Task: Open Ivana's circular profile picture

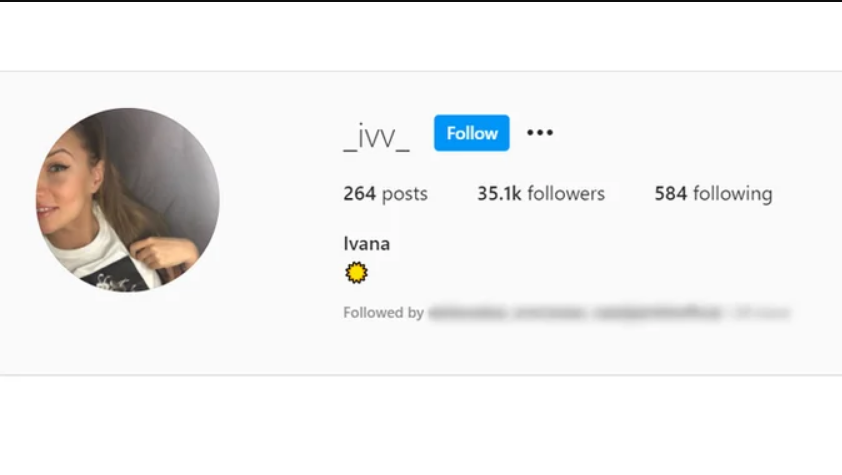Action: point(128,200)
